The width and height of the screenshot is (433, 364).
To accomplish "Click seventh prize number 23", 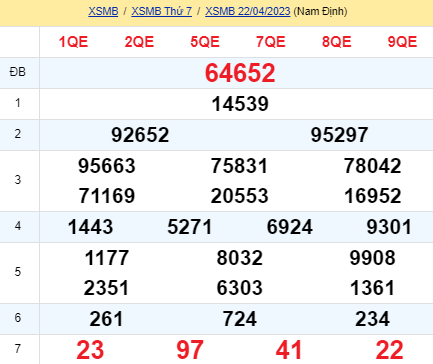I will [x=90, y=350].
